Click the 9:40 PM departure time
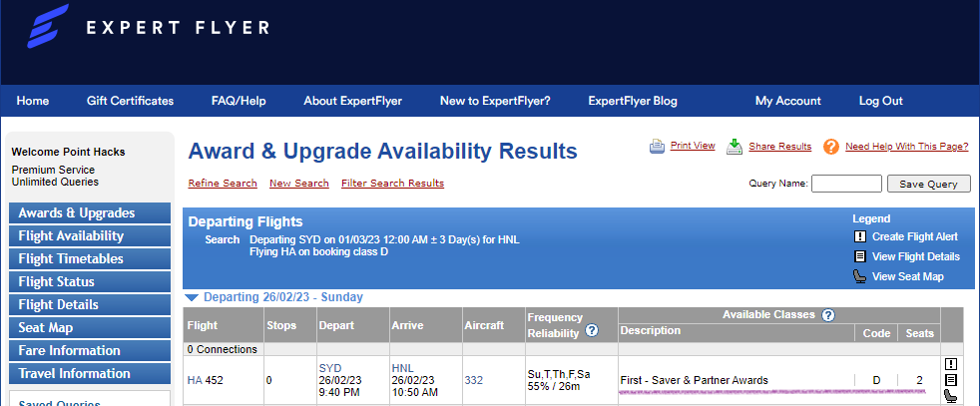The image size is (980, 406). click(x=338, y=393)
